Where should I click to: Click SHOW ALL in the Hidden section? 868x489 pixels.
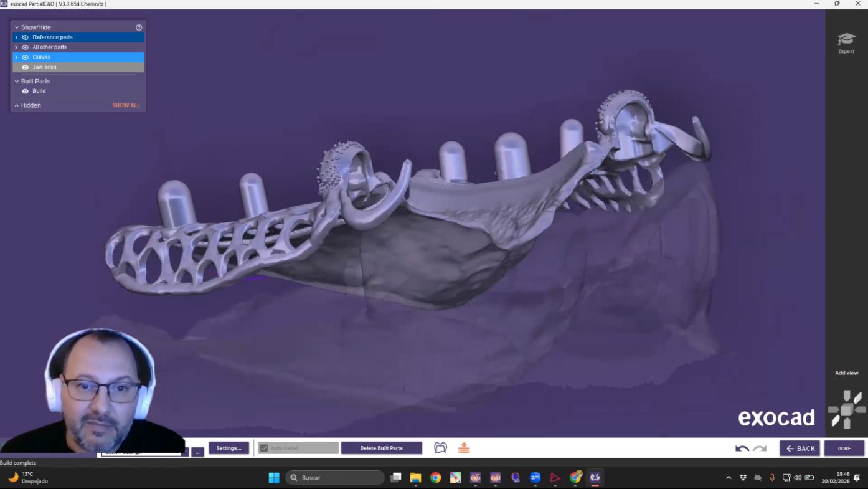coord(126,106)
